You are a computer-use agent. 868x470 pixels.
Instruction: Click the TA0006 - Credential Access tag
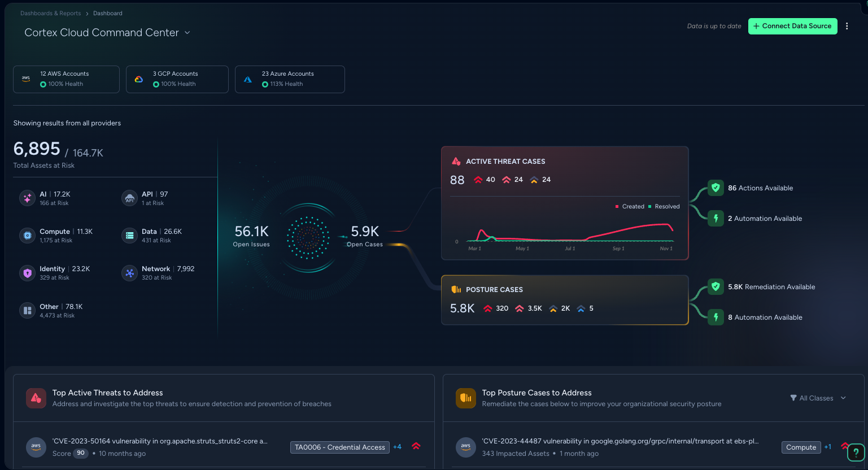click(340, 447)
